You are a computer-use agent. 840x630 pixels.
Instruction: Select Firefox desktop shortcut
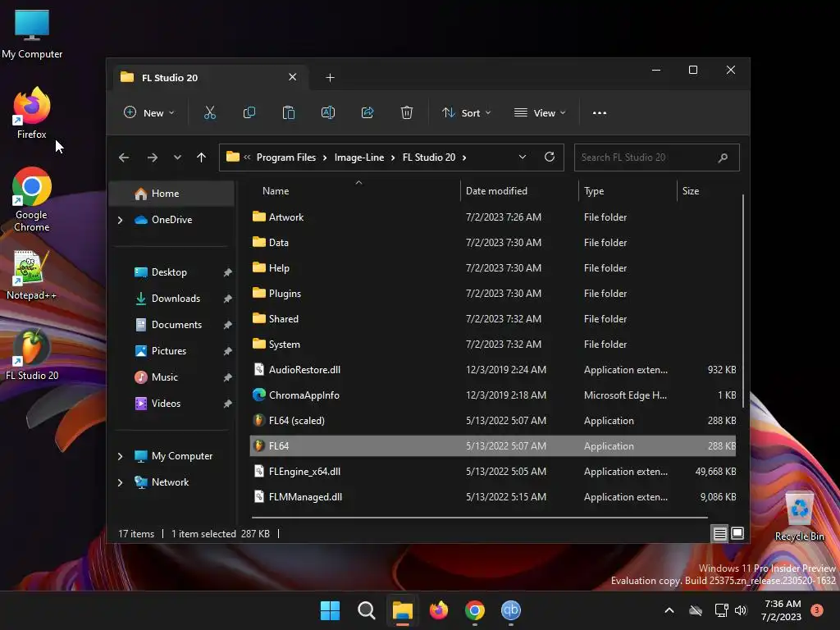[x=32, y=113]
